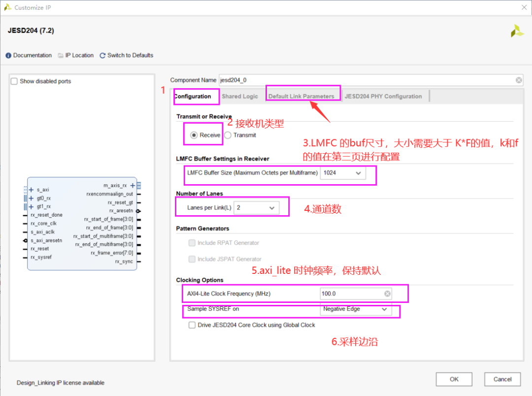Open the Sample SYSREF on dropdown
The image size is (532, 396).
pos(356,309)
